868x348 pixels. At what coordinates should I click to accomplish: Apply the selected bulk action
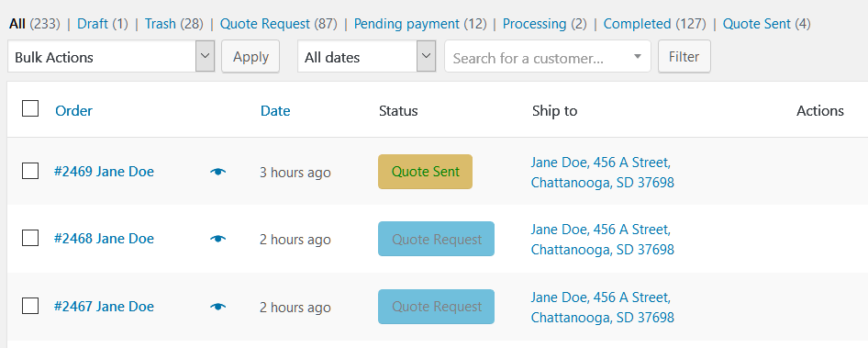coord(250,57)
